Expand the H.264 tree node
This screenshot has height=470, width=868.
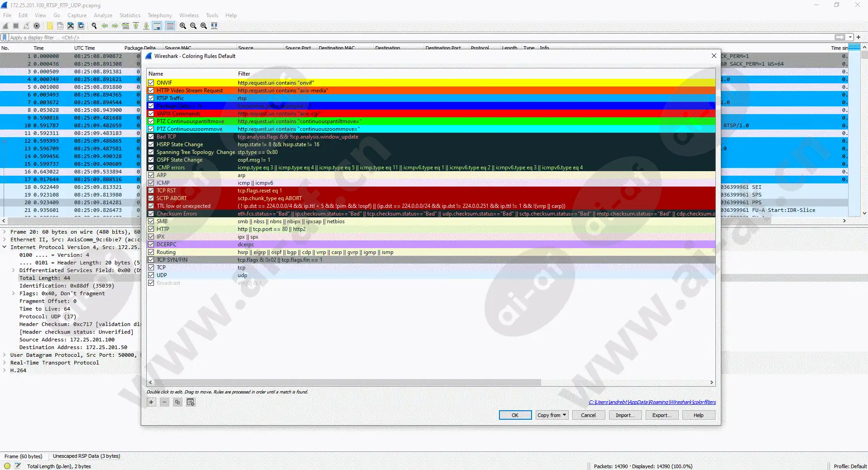click(x=5, y=370)
